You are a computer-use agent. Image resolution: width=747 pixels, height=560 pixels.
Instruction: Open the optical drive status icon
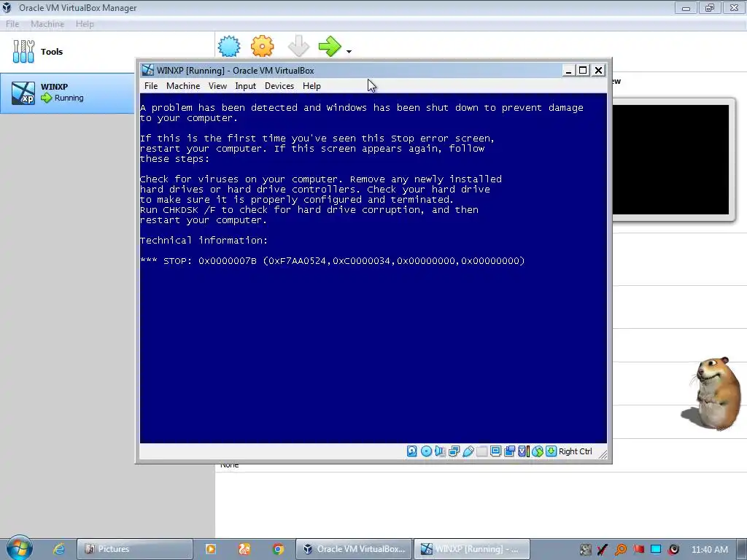[x=426, y=451]
